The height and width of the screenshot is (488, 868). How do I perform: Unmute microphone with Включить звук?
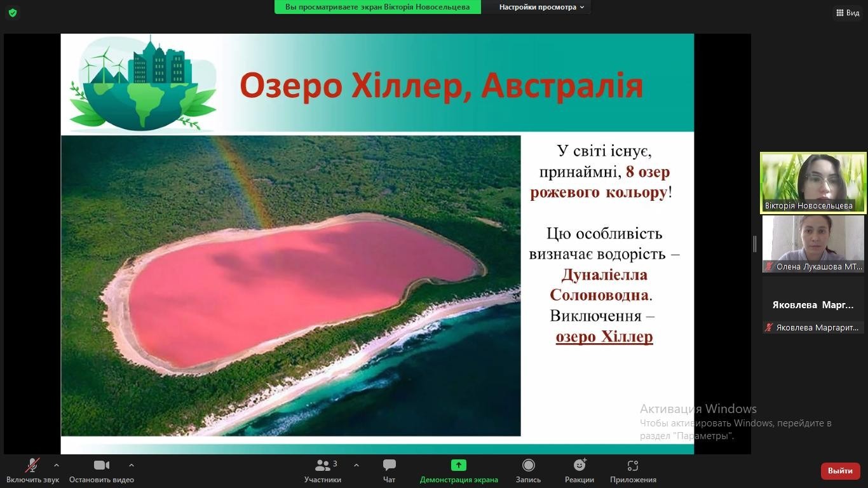(x=32, y=471)
